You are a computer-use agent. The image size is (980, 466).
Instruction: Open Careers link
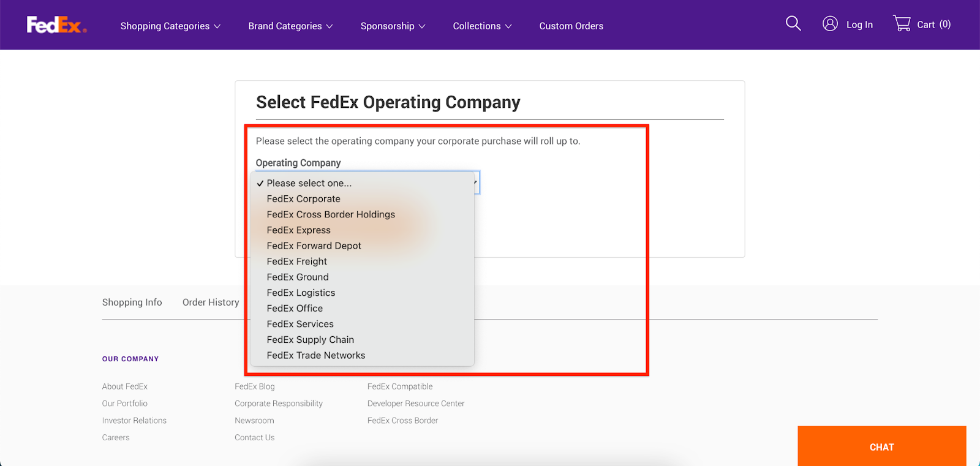coord(116,438)
